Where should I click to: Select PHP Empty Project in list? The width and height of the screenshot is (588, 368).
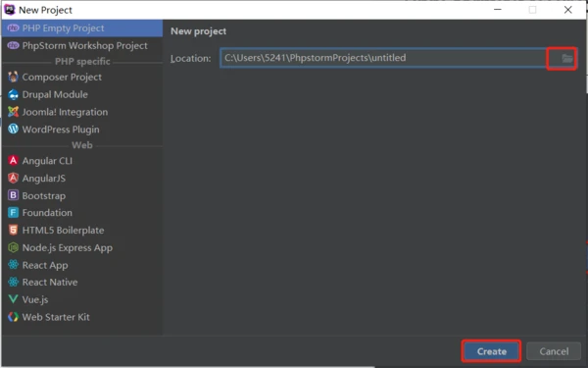[x=82, y=28]
